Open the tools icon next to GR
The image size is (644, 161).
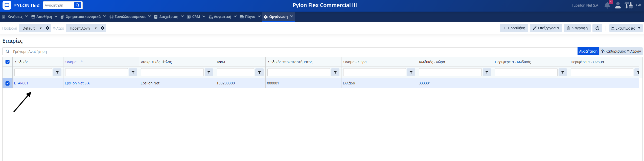point(628,5)
